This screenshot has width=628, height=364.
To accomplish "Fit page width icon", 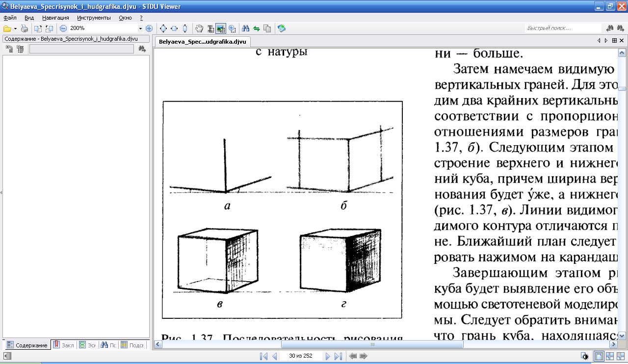I will 174,28.
